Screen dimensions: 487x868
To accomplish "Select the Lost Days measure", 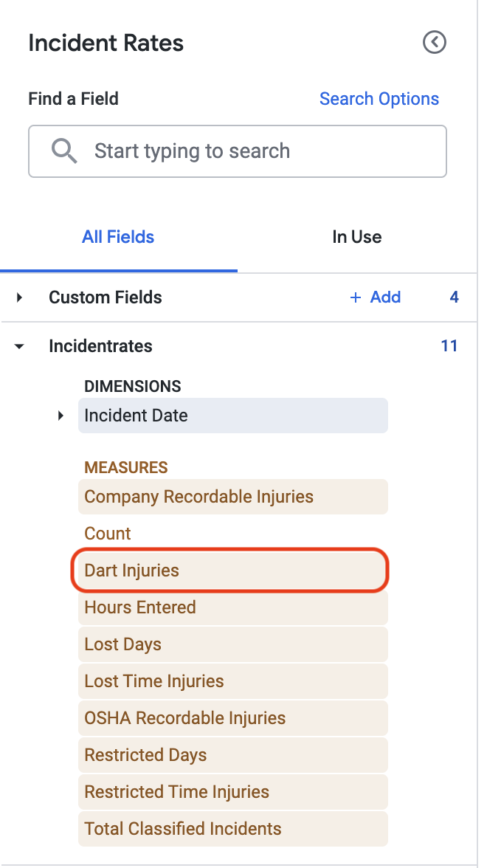I will click(x=233, y=644).
